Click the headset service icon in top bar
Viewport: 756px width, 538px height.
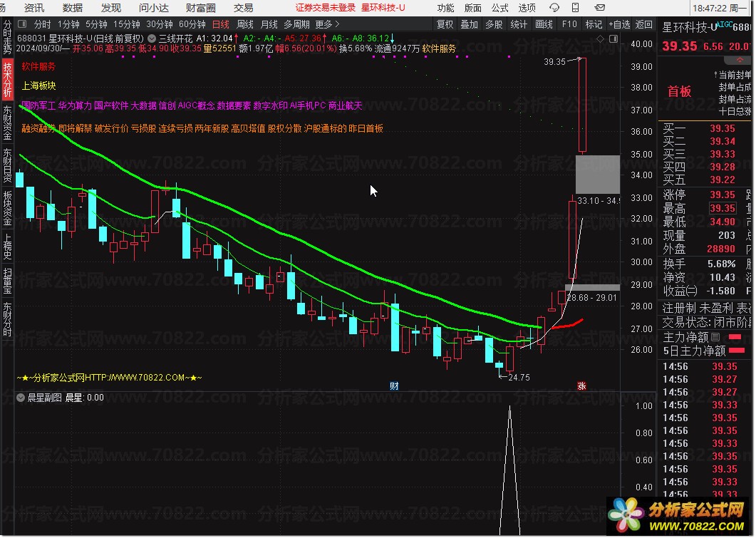(x=554, y=8)
